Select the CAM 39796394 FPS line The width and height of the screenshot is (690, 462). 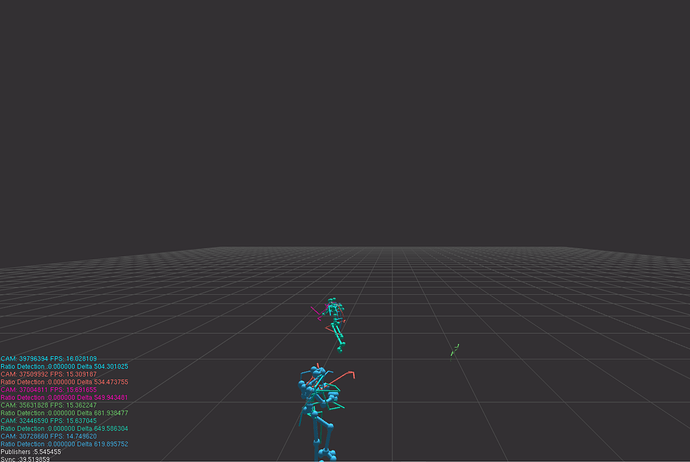[48, 359]
